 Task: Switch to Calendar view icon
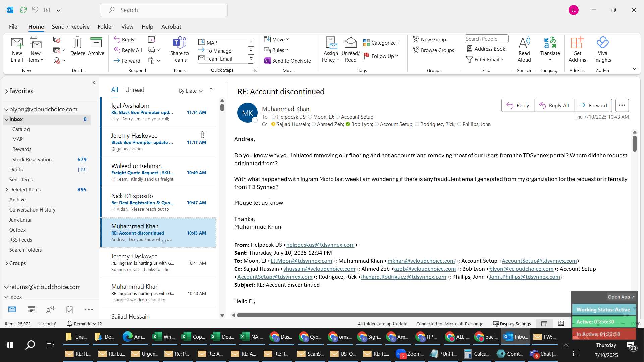pos(31,309)
